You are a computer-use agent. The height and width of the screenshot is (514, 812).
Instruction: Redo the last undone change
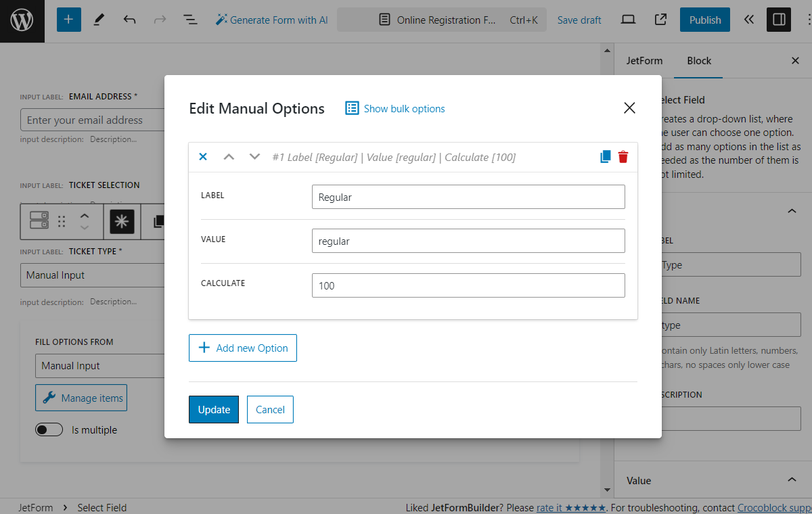[x=160, y=20]
